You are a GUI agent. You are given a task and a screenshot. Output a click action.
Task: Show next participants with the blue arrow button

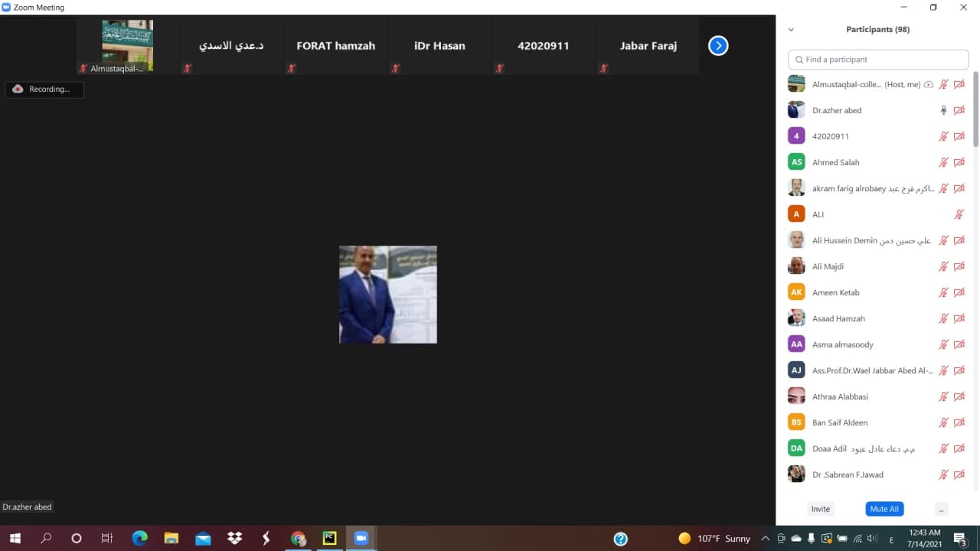pos(717,46)
